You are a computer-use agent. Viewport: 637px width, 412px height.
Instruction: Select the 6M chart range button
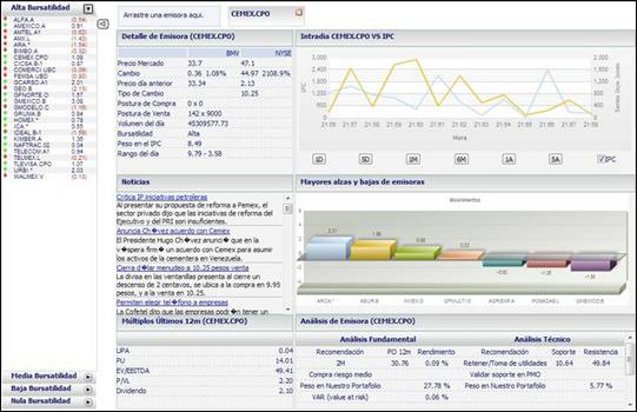[461, 159]
